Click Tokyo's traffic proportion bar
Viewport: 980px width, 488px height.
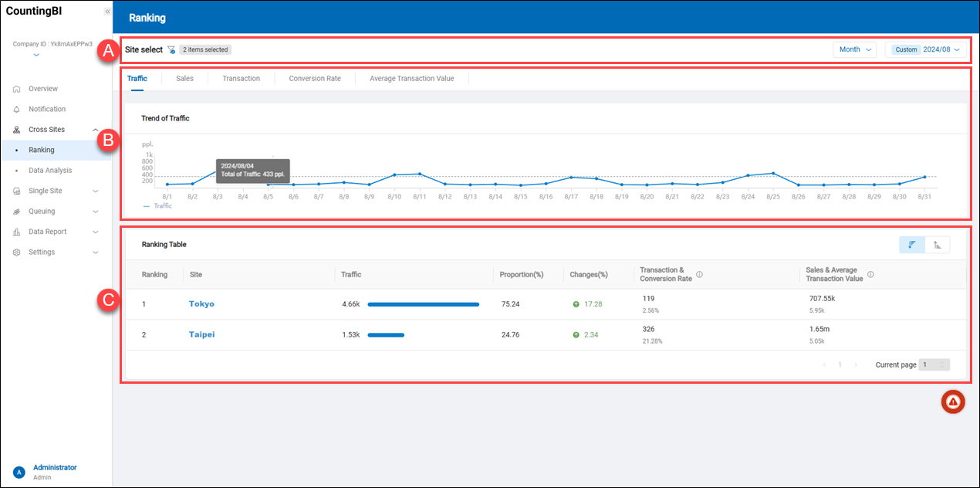423,304
